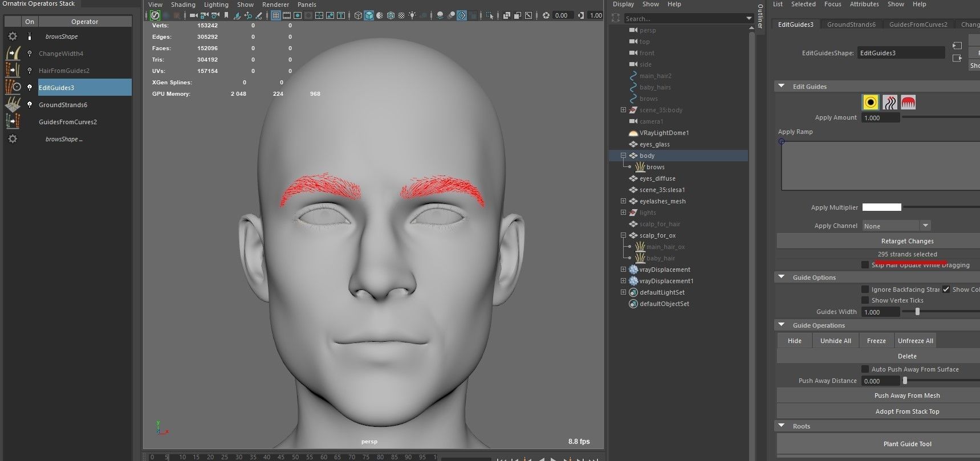The image size is (980, 461).
Task: Select the wavy strands Edit Guides icon
Action: coord(889,102)
